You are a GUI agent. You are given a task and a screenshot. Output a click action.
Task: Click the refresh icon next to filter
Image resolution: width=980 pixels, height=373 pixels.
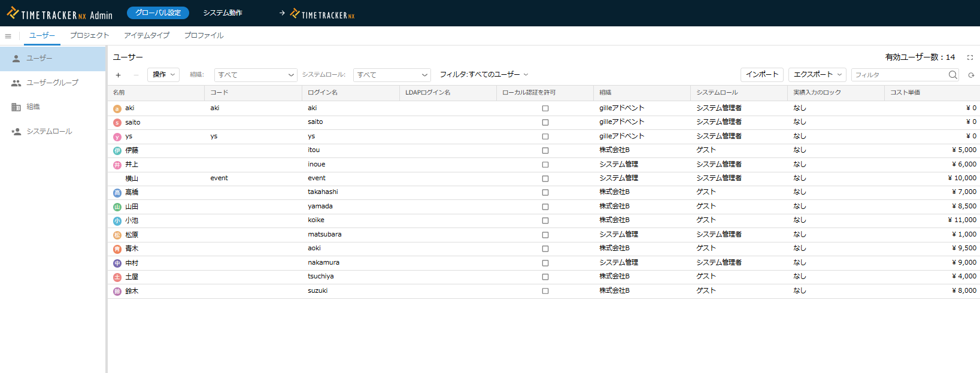[x=971, y=75]
